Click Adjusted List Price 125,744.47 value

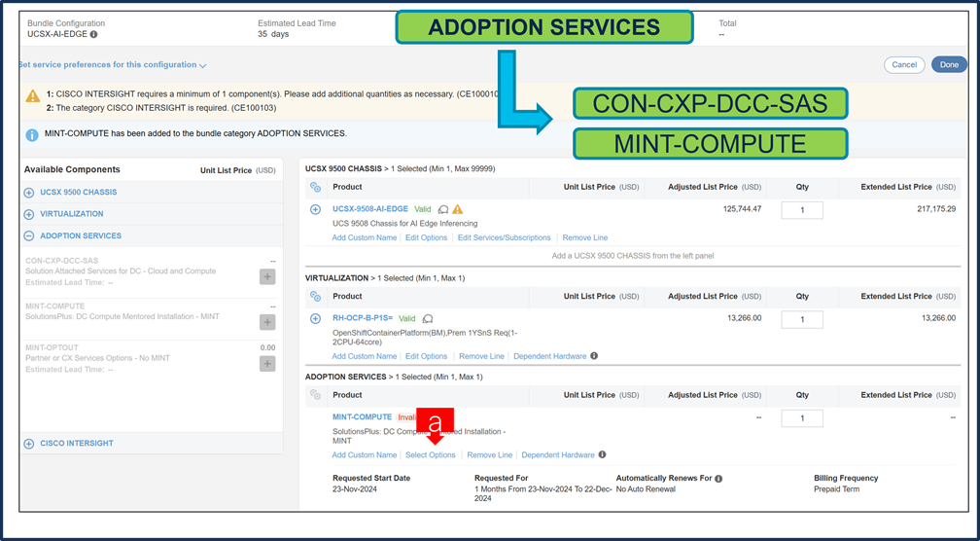742,209
